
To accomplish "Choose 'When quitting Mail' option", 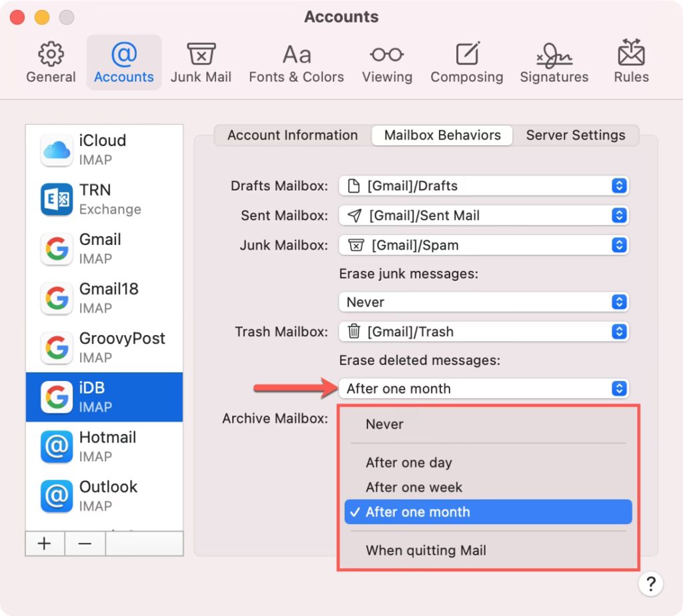I will click(426, 551).
